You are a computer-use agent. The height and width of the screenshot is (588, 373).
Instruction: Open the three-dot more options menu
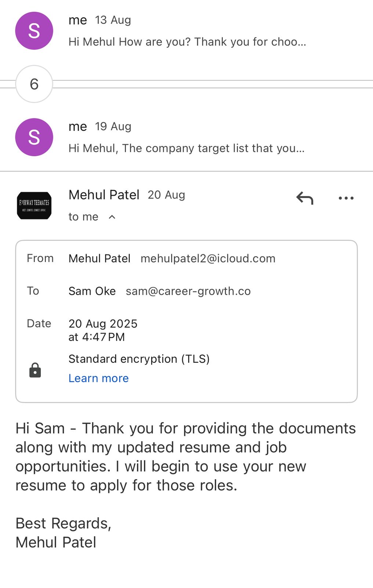346,198
